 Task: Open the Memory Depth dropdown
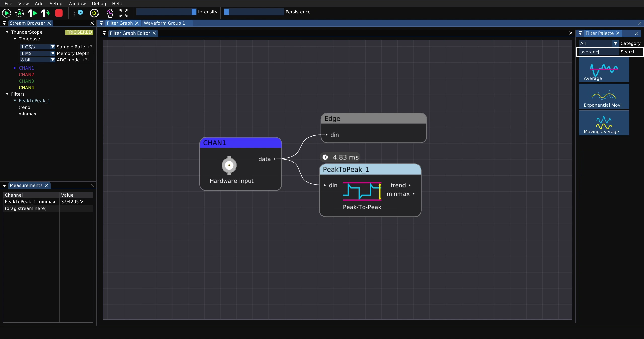pos(37,53)
